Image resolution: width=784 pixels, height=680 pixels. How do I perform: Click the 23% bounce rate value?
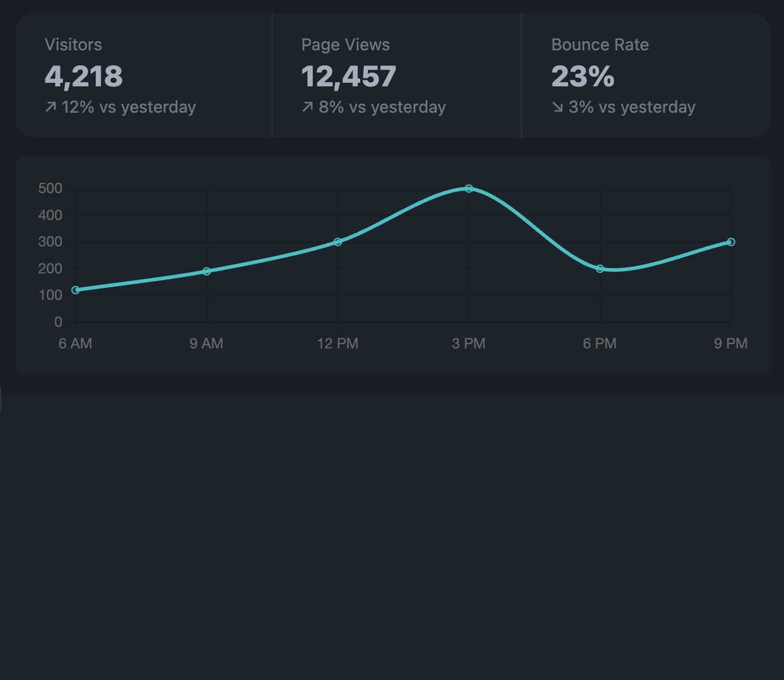pyautogui.click(x=583, y=76)
